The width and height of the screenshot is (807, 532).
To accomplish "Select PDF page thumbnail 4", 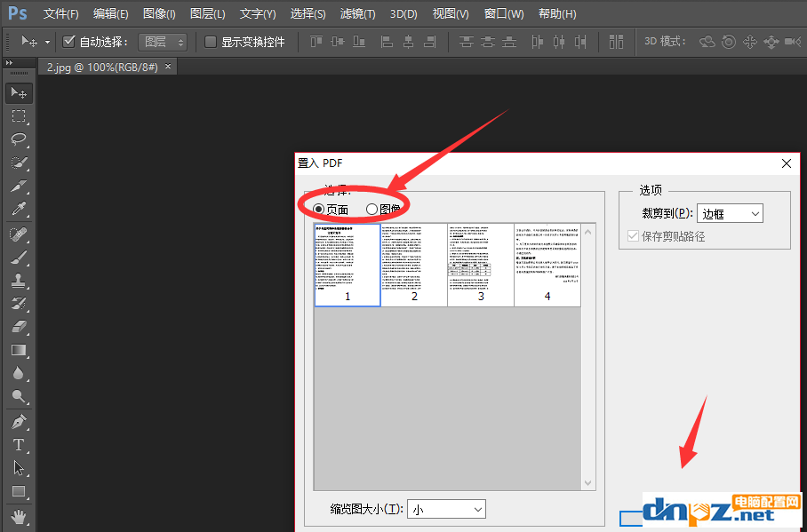I will pos(547,265).
